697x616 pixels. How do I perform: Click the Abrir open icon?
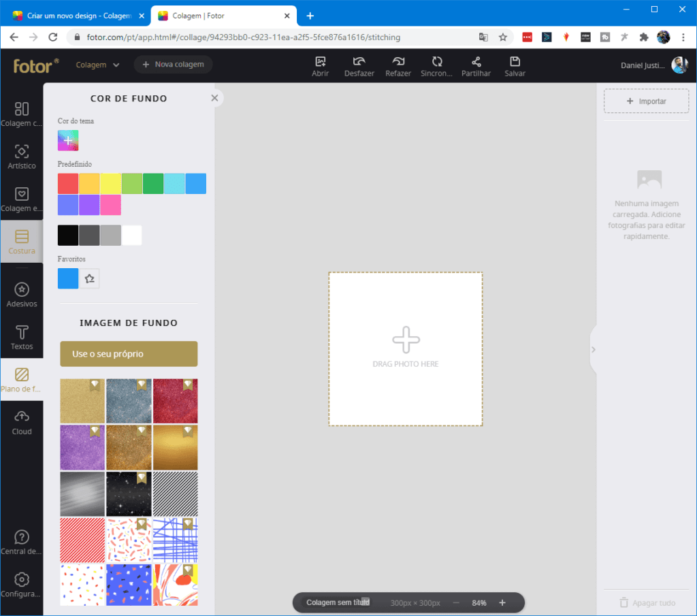[321, 65]
